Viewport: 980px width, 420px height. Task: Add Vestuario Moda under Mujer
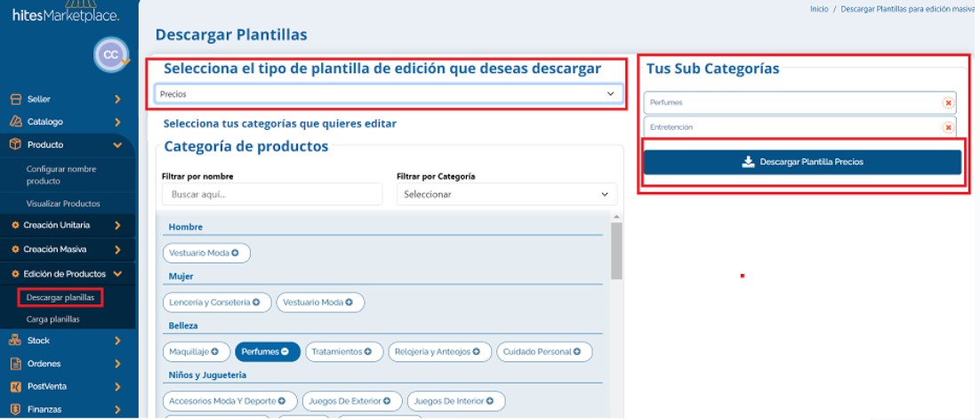320,303
